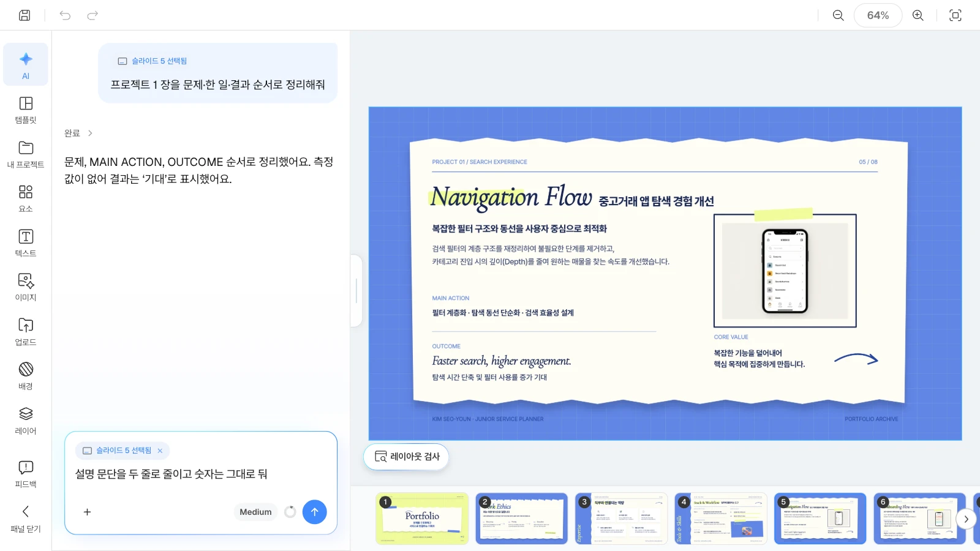980x551 pixels.
Task: Open the 요소 elements panel
Action: click(x=26, y=199)
